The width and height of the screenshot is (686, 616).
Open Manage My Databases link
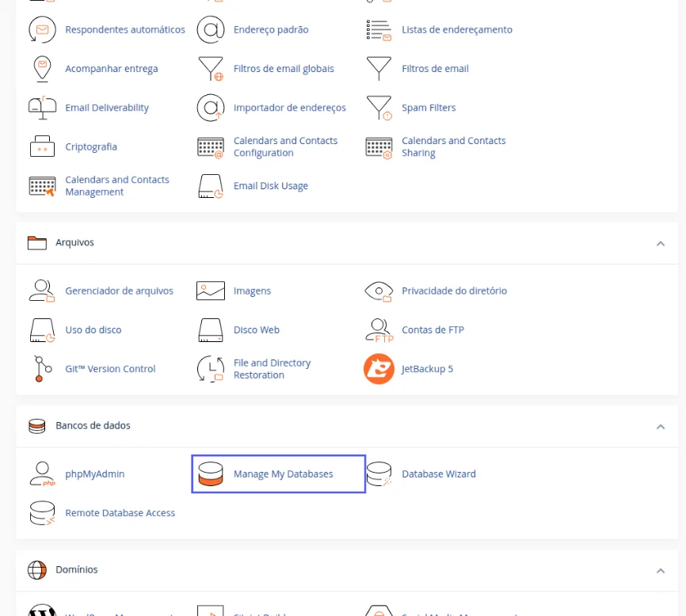point(283,474)
